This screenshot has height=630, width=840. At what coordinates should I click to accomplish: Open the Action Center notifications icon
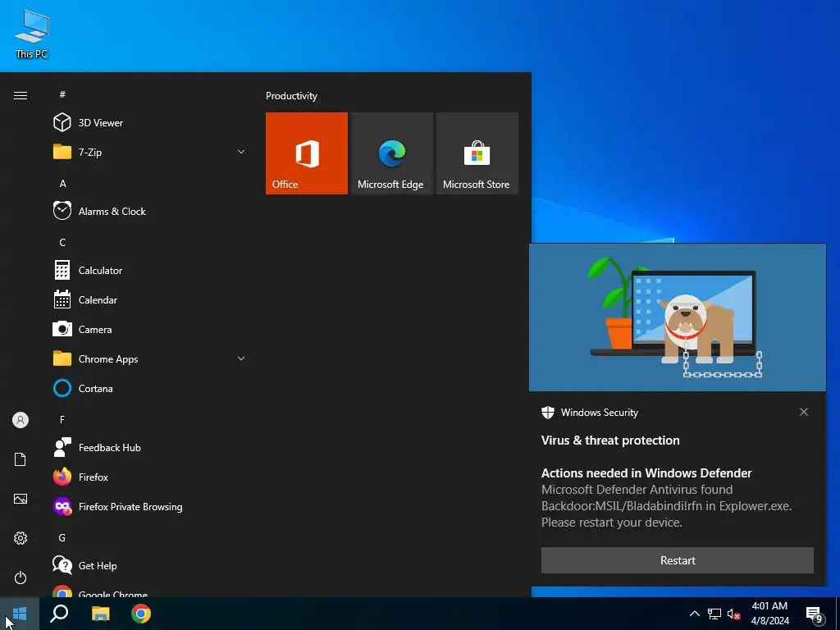coord(815,614)
